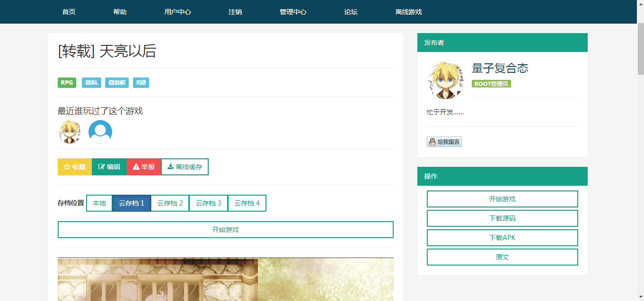This screenshot has height=301, width=644.
Task: Open 离线游戏 in the nav bar
Action: tap(408, 12)
